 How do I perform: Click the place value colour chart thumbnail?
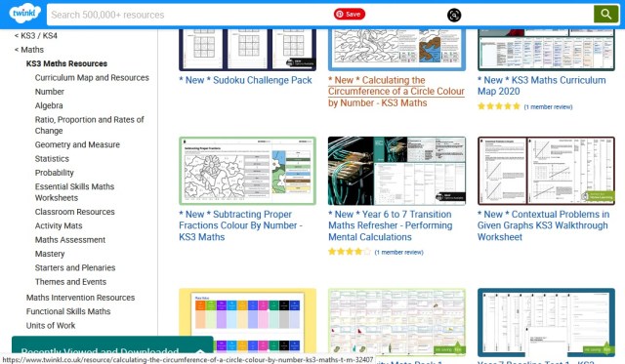pos(247,321)
